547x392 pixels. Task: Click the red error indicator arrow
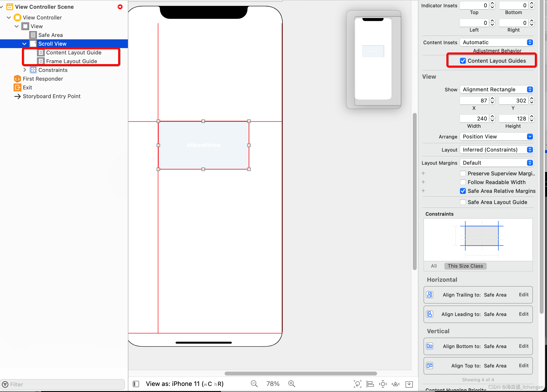coord(120,7)
